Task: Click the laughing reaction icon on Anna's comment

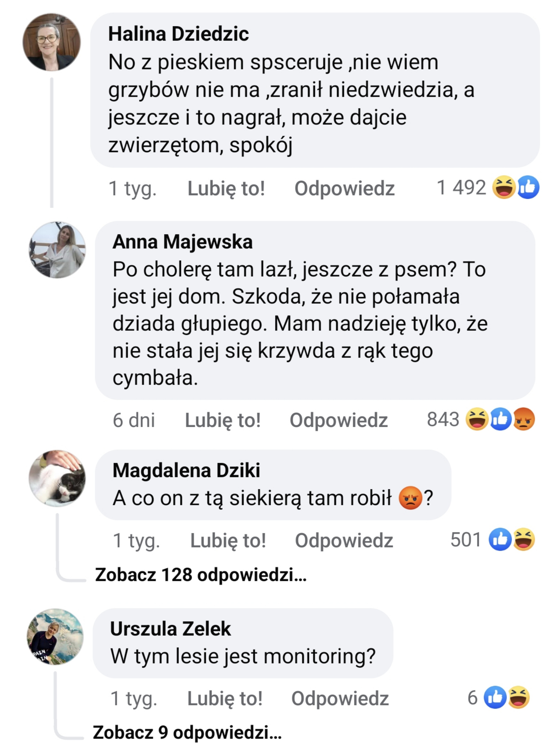Action: (x=477, y=419)
